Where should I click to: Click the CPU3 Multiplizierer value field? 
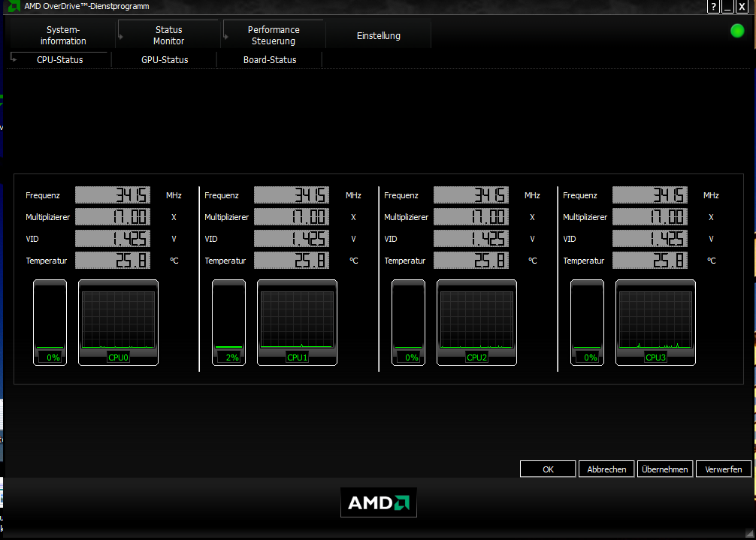(x=650, y=217)
